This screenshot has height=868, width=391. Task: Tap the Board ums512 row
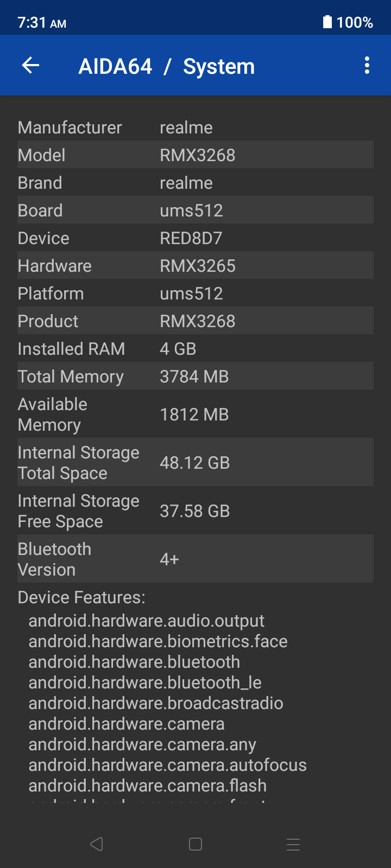[x=195, y=210]
